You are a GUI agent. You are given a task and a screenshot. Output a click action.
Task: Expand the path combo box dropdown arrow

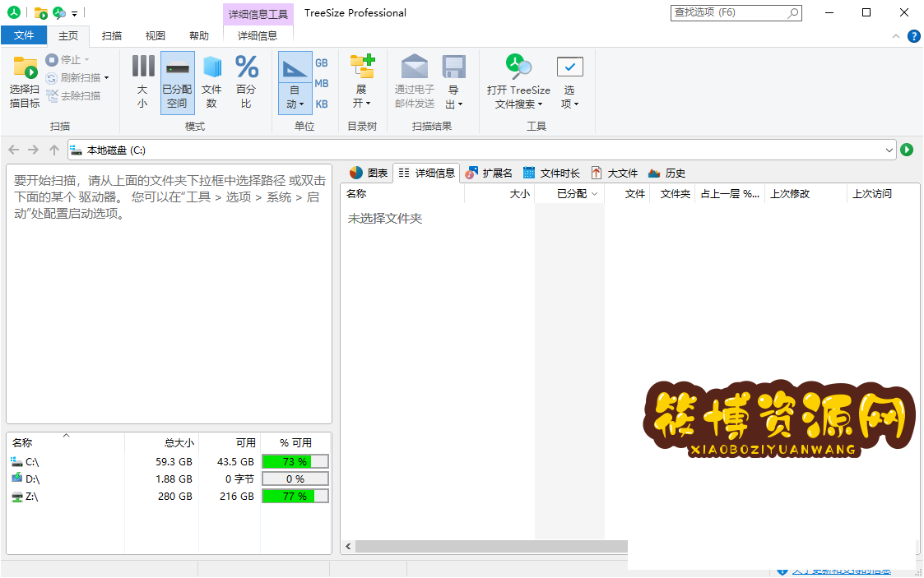point(889,150)
